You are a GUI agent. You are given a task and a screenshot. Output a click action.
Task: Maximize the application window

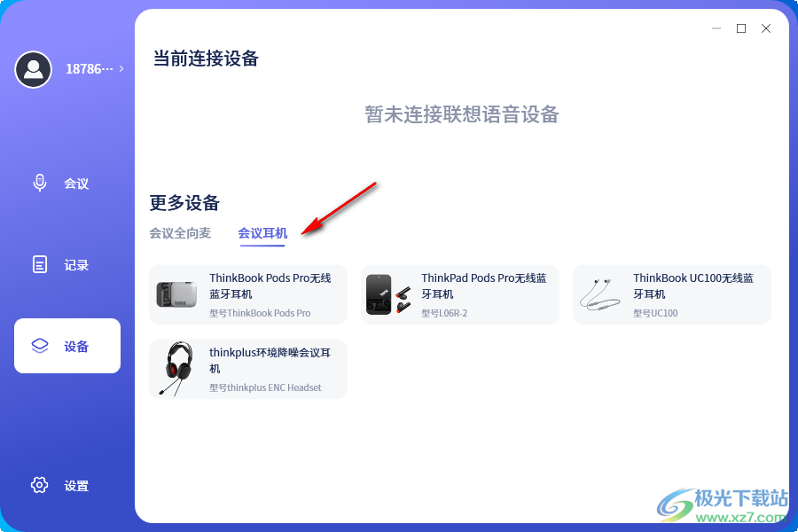click(x=741, y=28)
